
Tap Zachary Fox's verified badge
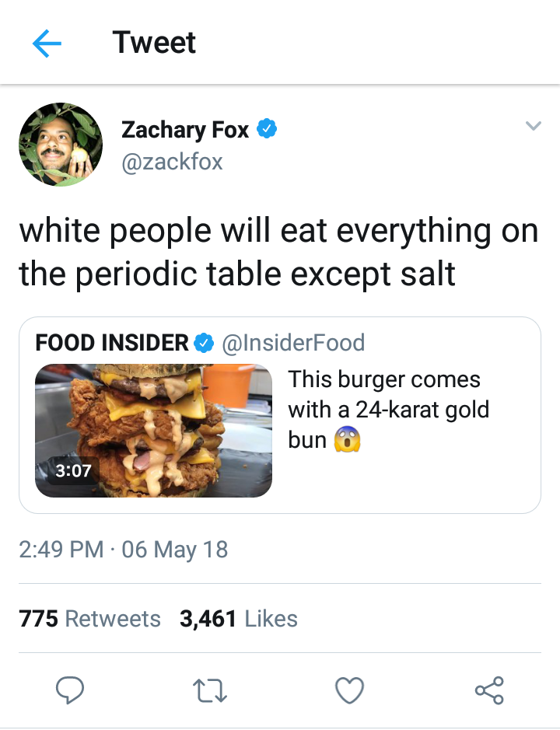point(268,130)
